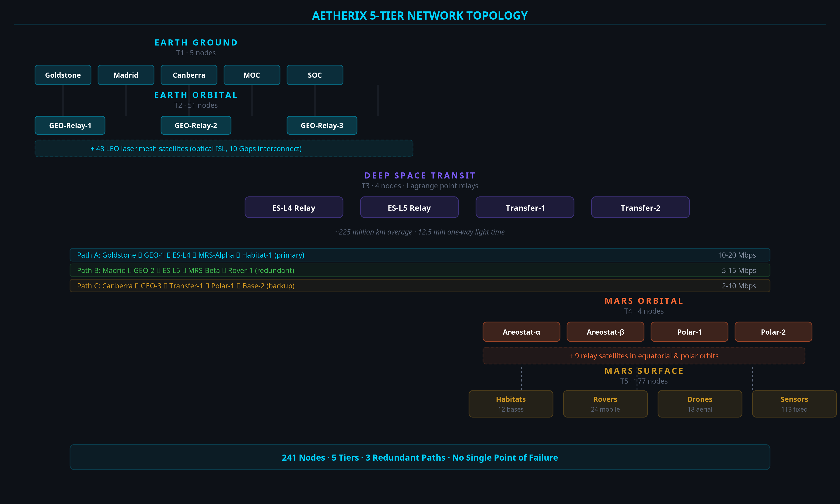Click the Earth Orbital tier heading
This screenshot has height=504, width=840.
pos(196,95)
